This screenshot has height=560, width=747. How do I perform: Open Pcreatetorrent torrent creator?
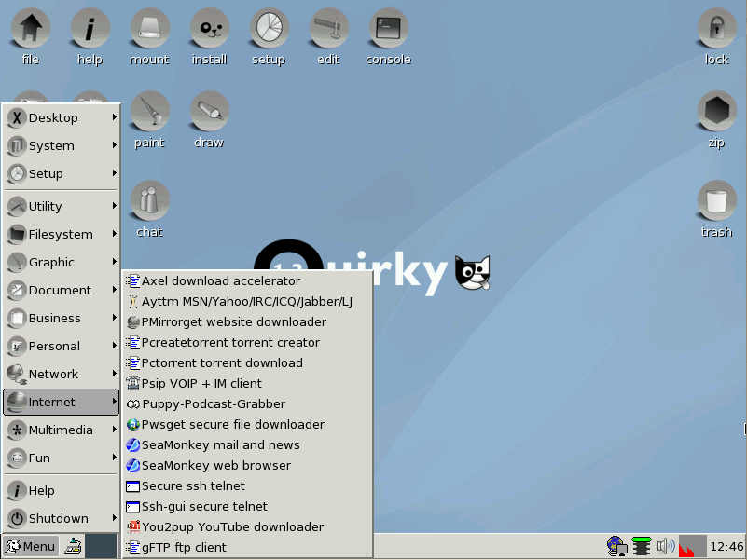coord(247,342)
